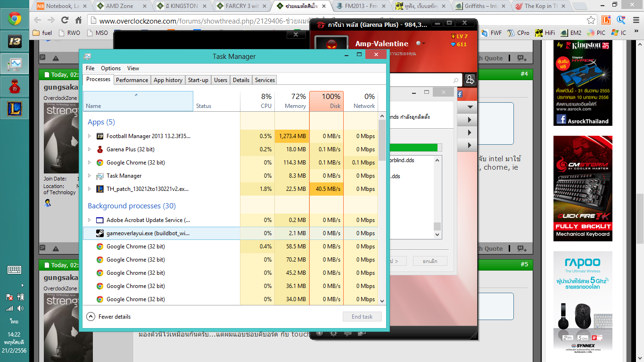Open Garena Plus settings gear

pyautogui.click(x=333, y=333)
